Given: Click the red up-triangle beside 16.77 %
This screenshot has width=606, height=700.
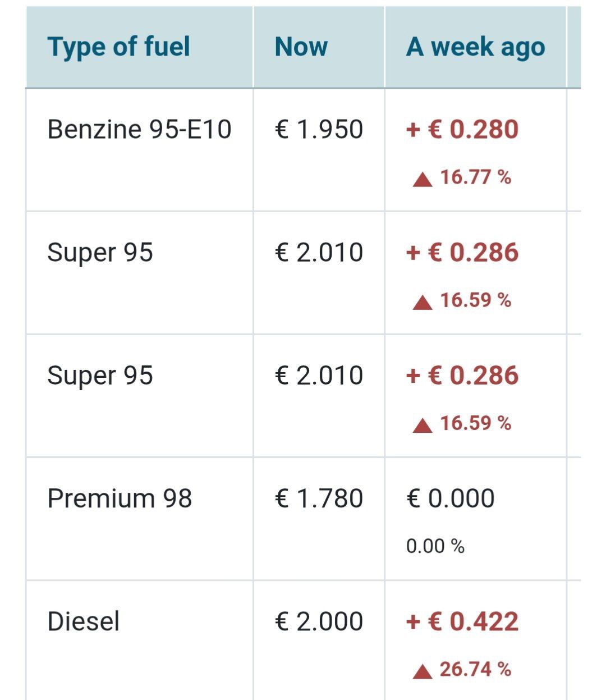Looking at the screenshot, I should pyautogui.click(x=423, y=180).
